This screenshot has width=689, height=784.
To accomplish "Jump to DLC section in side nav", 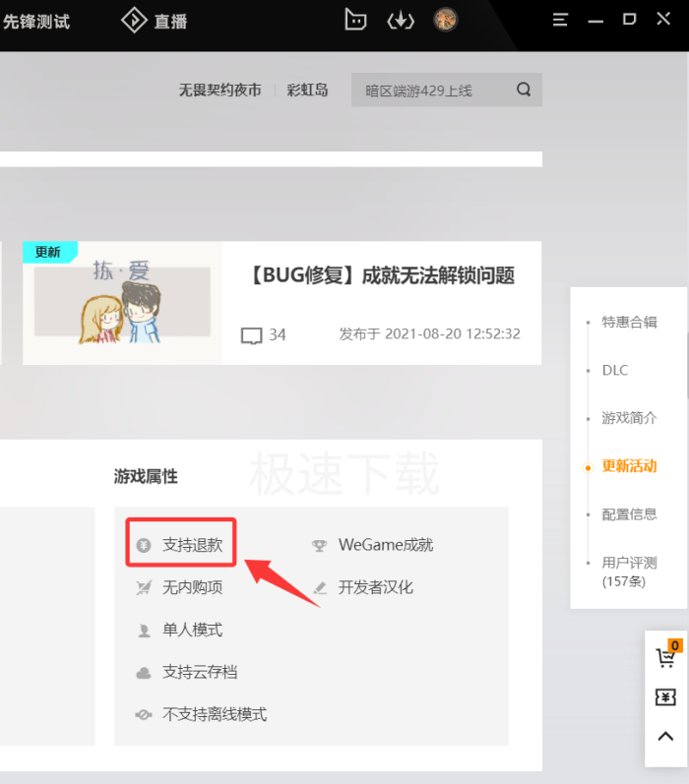I will pyautogui.click(x=615, y=370).
